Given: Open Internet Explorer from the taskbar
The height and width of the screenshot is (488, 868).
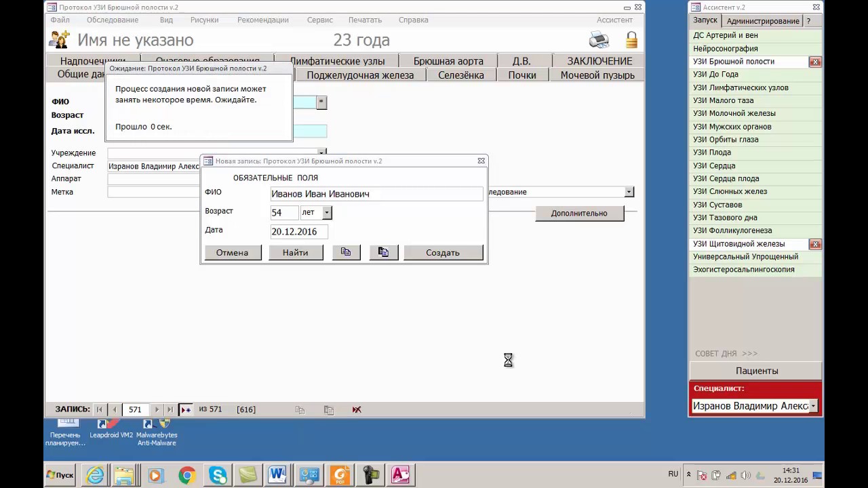Looking at the screenshot, I should [96, 475].
